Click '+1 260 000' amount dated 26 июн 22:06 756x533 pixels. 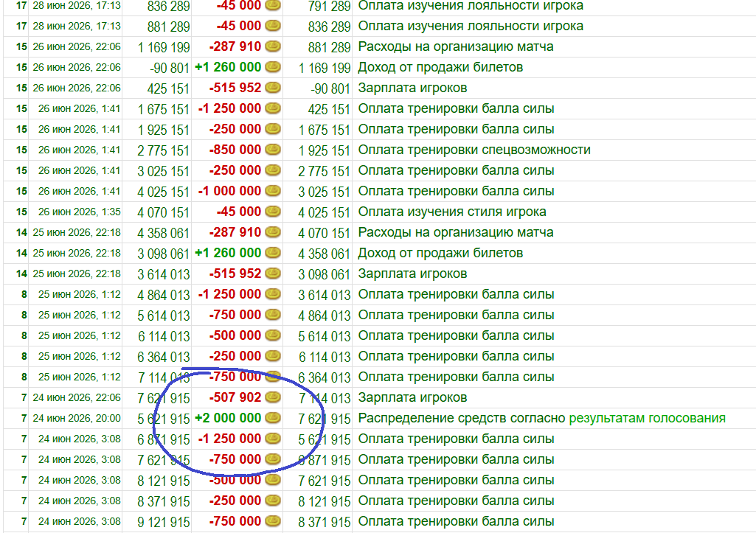tap(228, 67)
